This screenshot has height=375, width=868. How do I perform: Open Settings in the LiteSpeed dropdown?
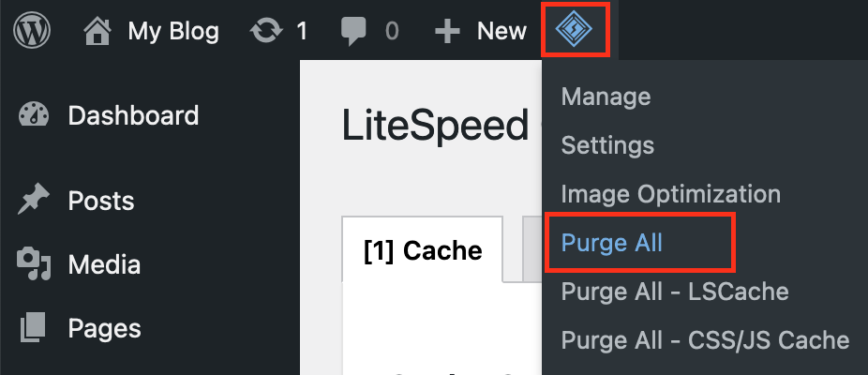[607, 145]
